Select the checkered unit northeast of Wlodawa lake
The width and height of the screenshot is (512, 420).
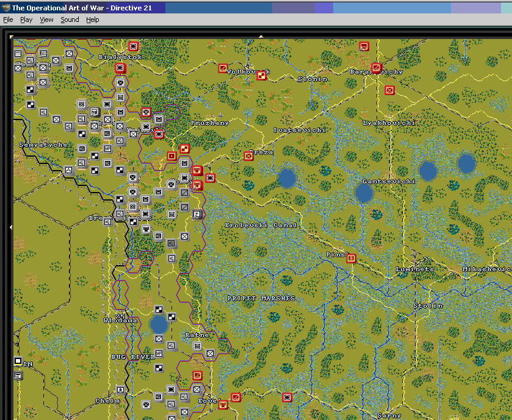coord(171,316)
